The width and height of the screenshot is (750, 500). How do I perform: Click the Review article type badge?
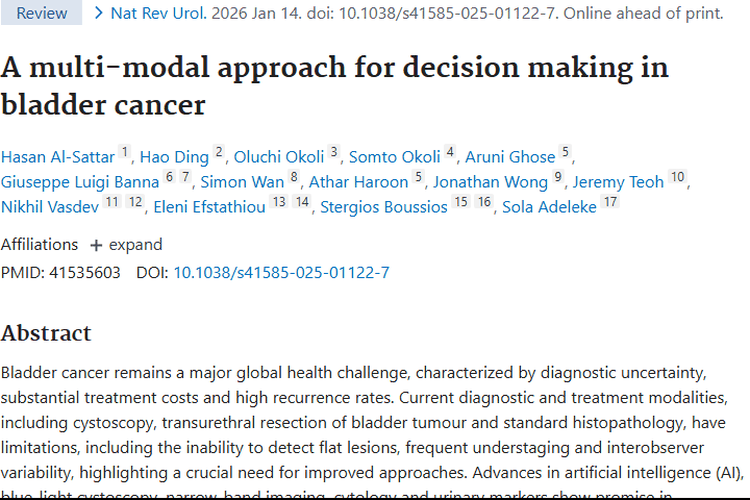click(x=42, y=13)
